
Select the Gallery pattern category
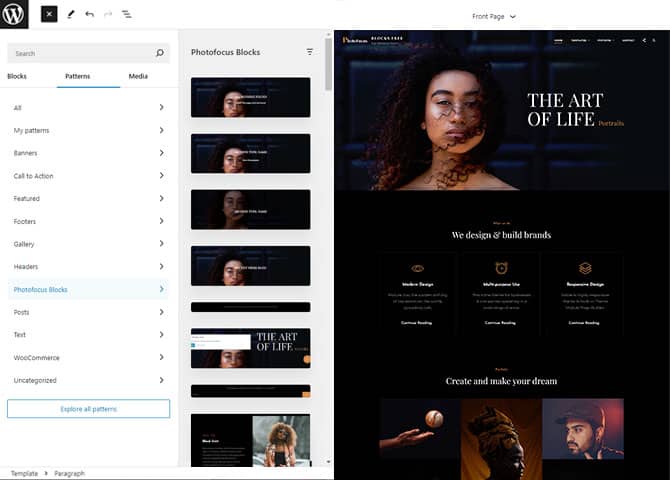pos(88,244)
